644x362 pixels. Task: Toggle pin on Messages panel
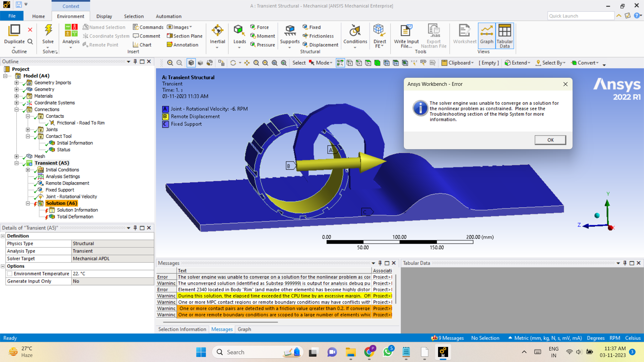click(x=380, y=263)
